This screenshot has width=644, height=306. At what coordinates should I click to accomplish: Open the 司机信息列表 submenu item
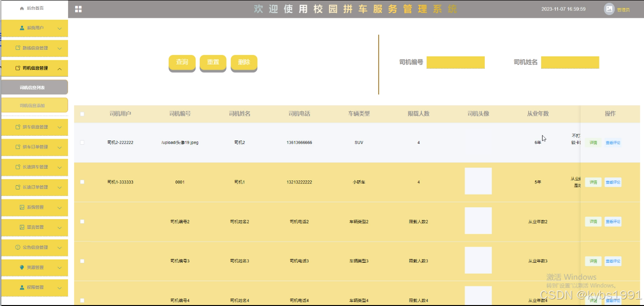click(34, 87)
